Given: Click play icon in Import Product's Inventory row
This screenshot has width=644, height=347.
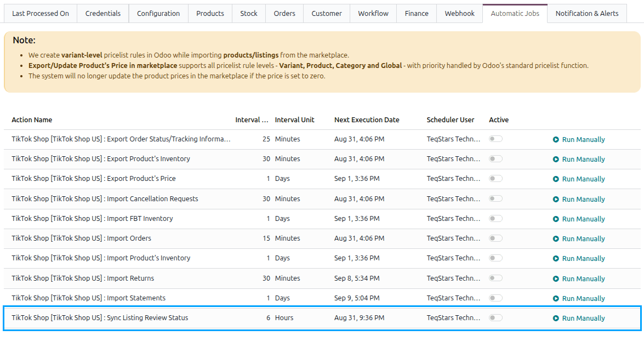Looking at the screenshot, I should (x=556, y=258).
